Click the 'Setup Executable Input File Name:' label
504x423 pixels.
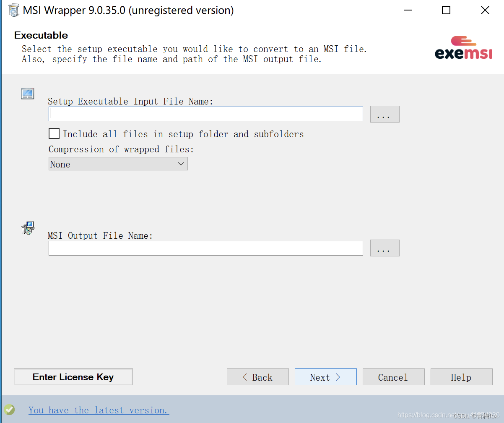tap(130, 101)
